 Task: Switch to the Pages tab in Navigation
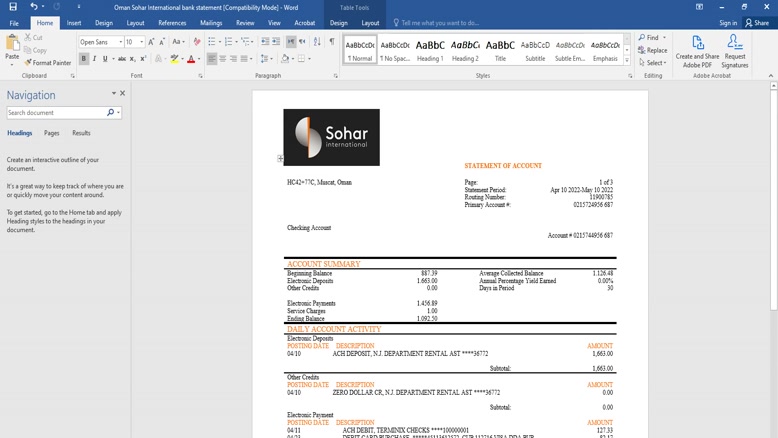pyautogui.click(x=51, y=133)
